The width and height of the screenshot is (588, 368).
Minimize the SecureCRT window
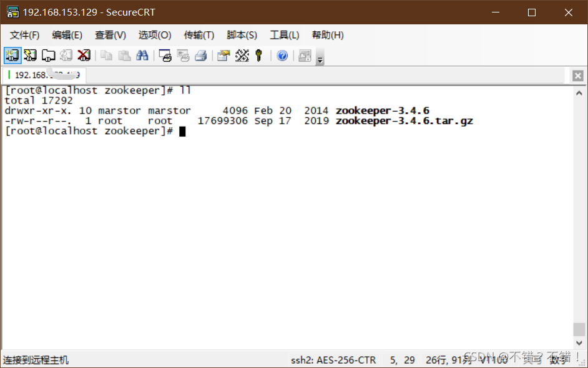tap(496, 12)
